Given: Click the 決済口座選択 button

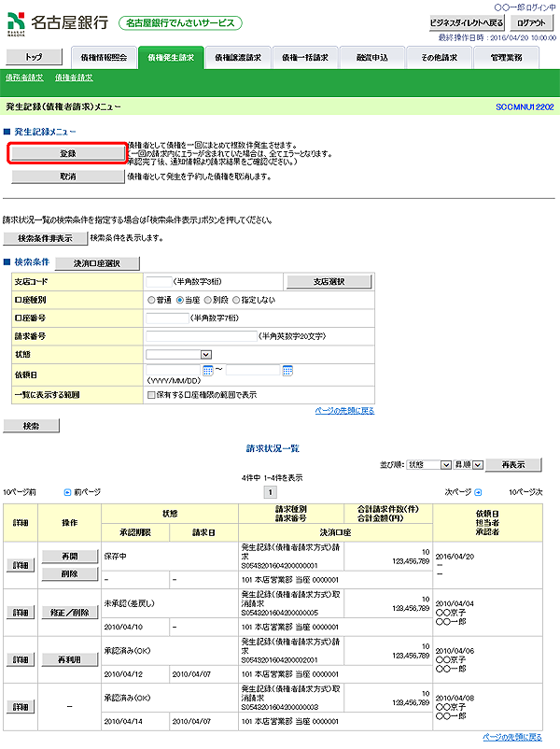Looking at the screenshot, I should click(97, 263).
